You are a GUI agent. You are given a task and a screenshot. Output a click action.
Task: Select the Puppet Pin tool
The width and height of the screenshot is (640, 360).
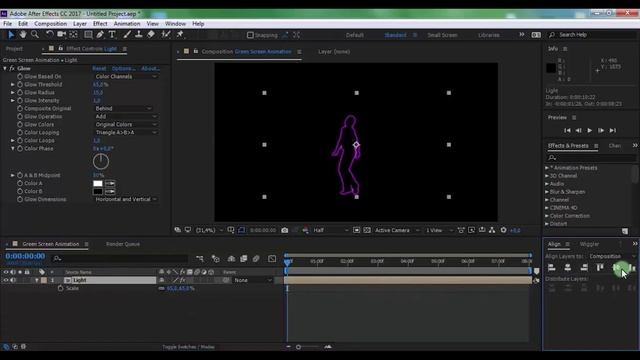pos(180,35)
